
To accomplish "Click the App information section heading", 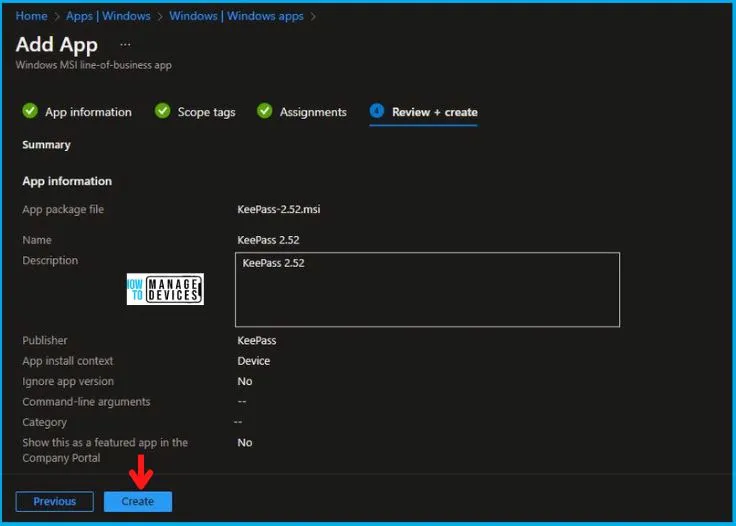I will pos(67,181).
